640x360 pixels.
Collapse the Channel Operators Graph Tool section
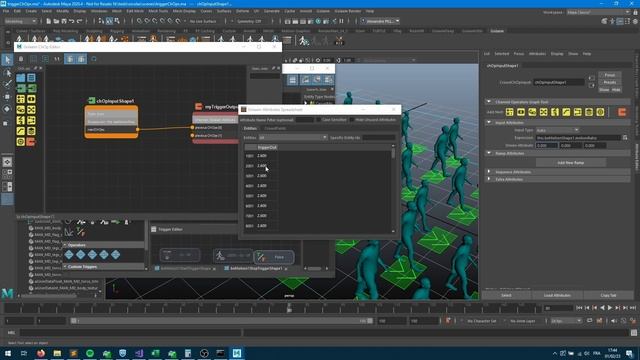pyautogui.click(x=489, y=102)
